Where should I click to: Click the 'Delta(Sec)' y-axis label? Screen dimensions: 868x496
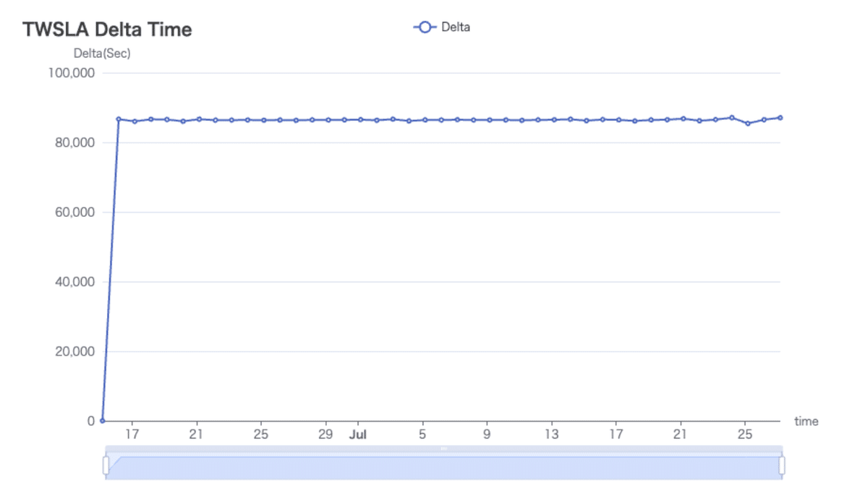[x=102, y=54]
